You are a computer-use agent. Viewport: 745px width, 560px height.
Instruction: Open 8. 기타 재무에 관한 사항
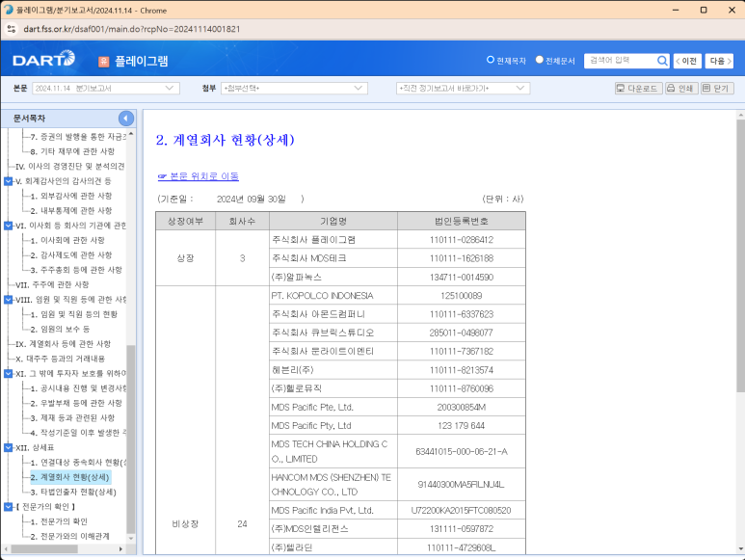pyautogui.click(x=72, y=151)
